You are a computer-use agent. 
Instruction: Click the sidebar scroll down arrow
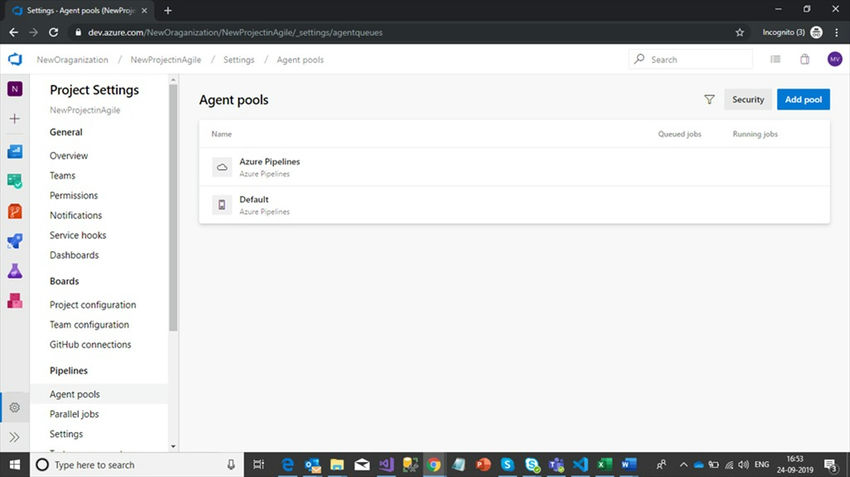[x=173, y=447]
